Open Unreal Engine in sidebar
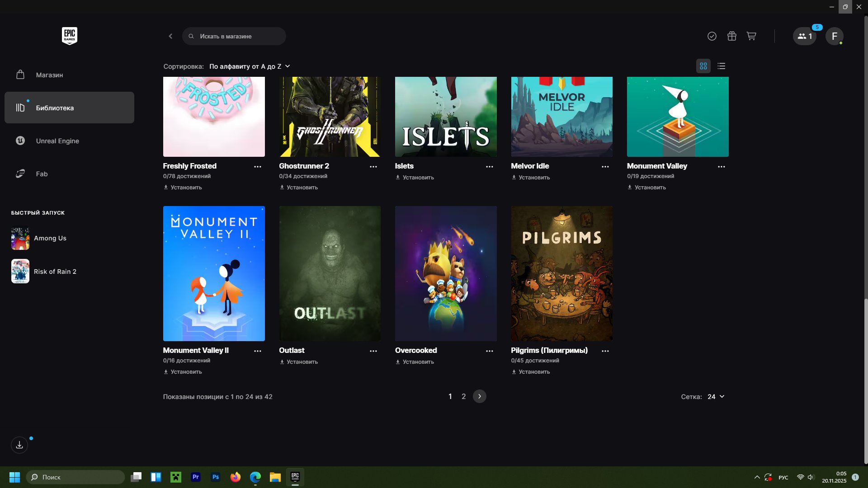 pyautogui.click(x=57, y=141)
